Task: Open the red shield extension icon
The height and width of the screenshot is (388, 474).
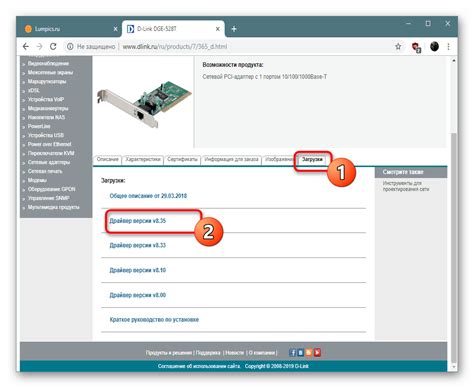Action: [416, 47]
